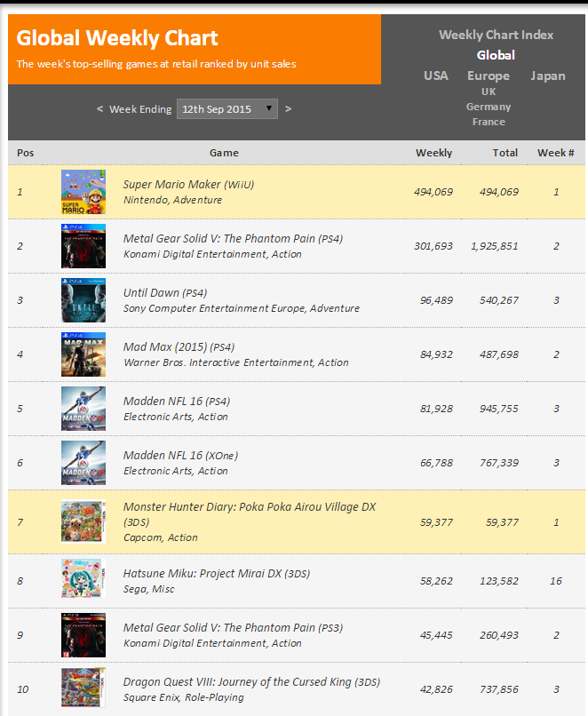
Task: Click the Game column header
Action: click(x=224, y=153)
